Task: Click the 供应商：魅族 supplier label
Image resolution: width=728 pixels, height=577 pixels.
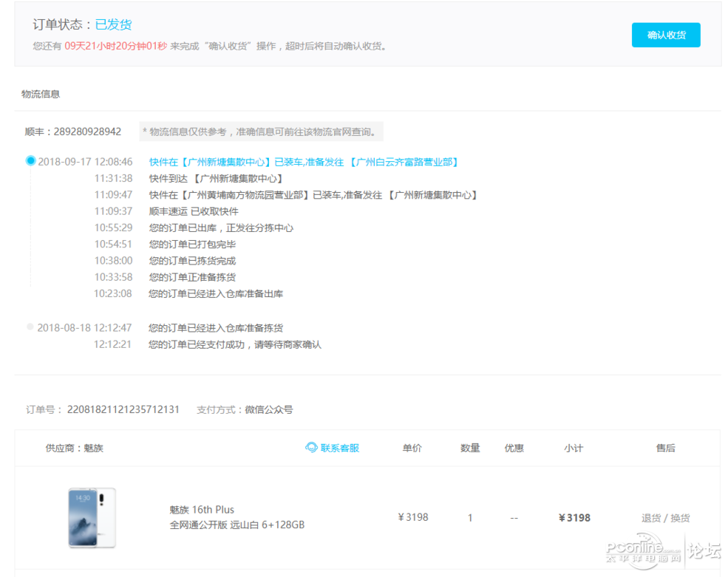Action: pyautogui.click(x=75, y=448)
